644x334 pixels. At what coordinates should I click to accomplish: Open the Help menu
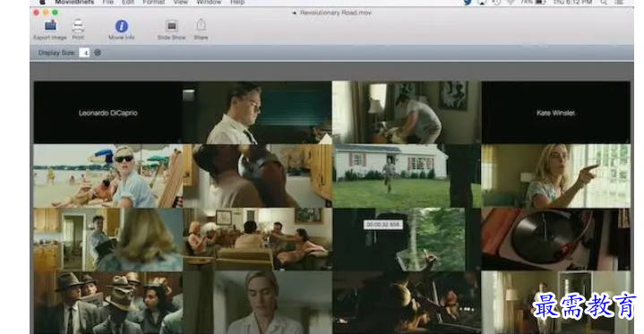coord(237,2)
